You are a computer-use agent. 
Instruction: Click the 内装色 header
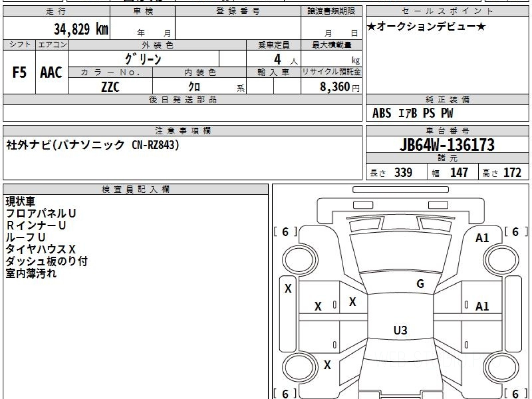click(199, 72)
